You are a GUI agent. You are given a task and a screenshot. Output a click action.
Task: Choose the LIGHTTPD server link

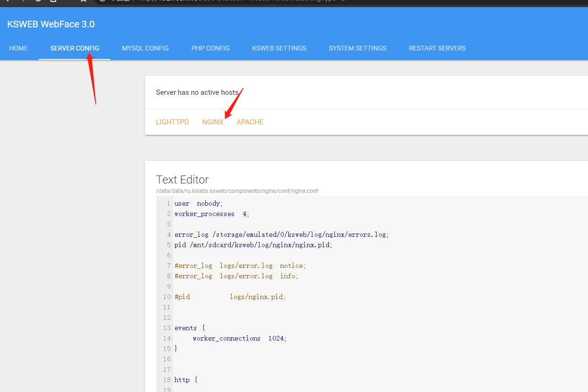tap(172, 122)
